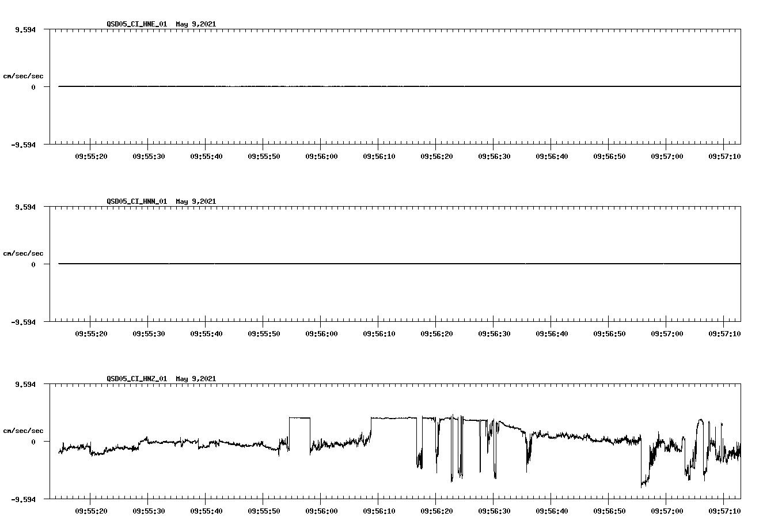The width and height of the screenshot is (782, 532).
Task: Select the QSD05_CI_HNE_01 channel title
Action: pyautogui.click(x=136, y=24)
